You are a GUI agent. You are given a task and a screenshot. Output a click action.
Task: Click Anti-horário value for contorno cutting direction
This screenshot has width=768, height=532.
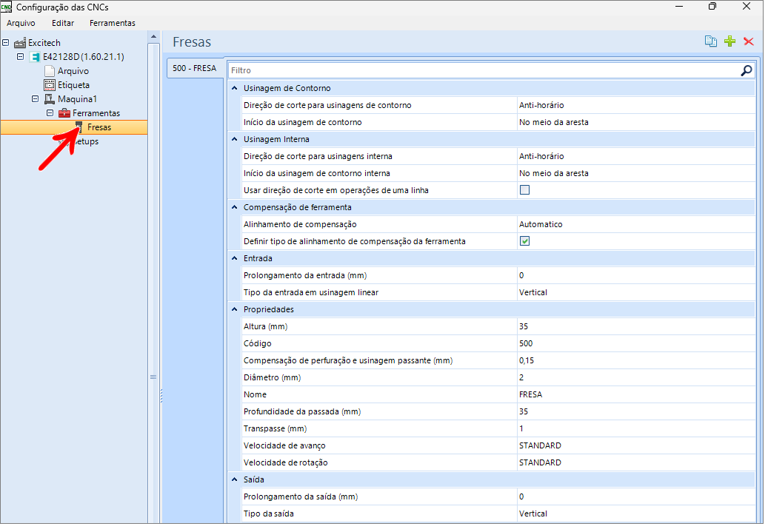point(541,106)
